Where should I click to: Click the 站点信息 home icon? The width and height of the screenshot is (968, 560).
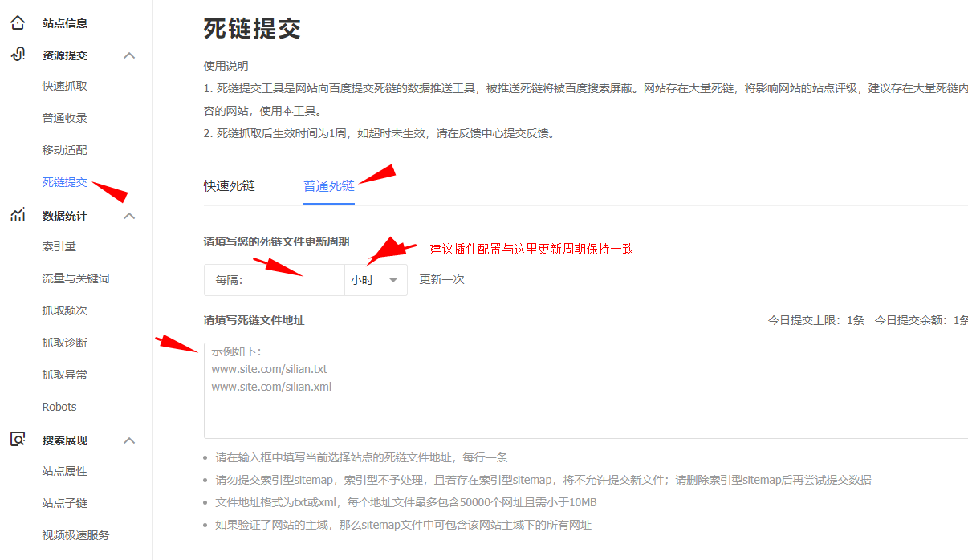coord(18,22)
